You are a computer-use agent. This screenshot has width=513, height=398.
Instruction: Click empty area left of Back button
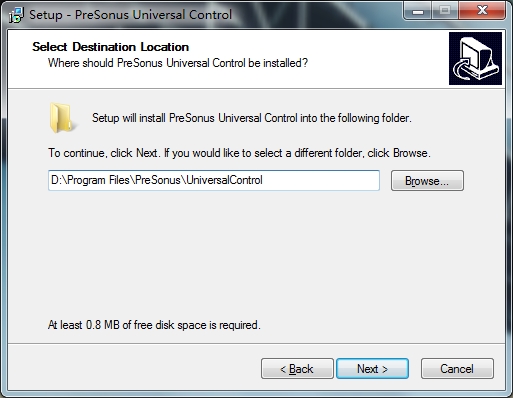click(133, 369)
